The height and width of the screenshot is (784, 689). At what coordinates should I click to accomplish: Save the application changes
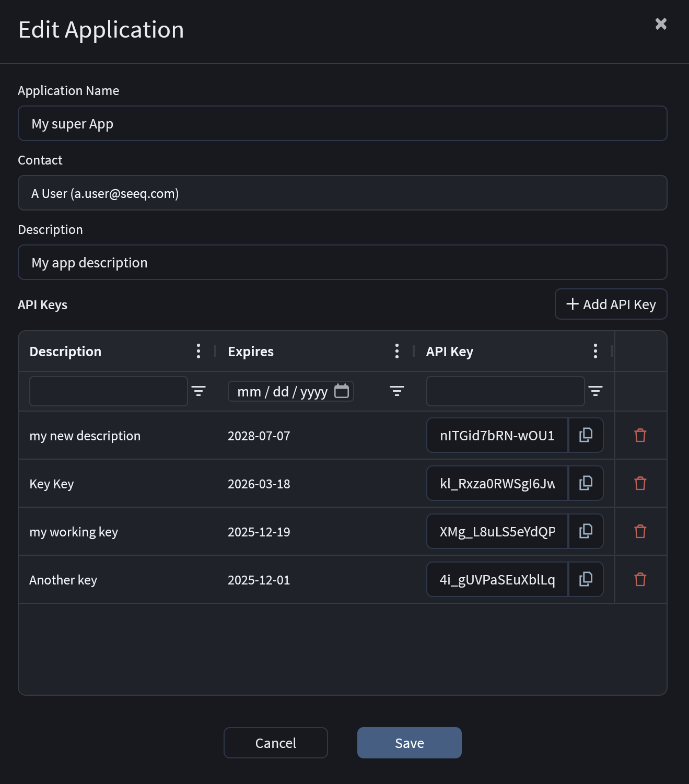[x=409, y=743]
